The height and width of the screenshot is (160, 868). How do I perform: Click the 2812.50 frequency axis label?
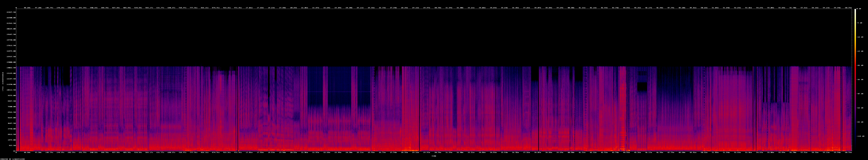coord(12,134)
